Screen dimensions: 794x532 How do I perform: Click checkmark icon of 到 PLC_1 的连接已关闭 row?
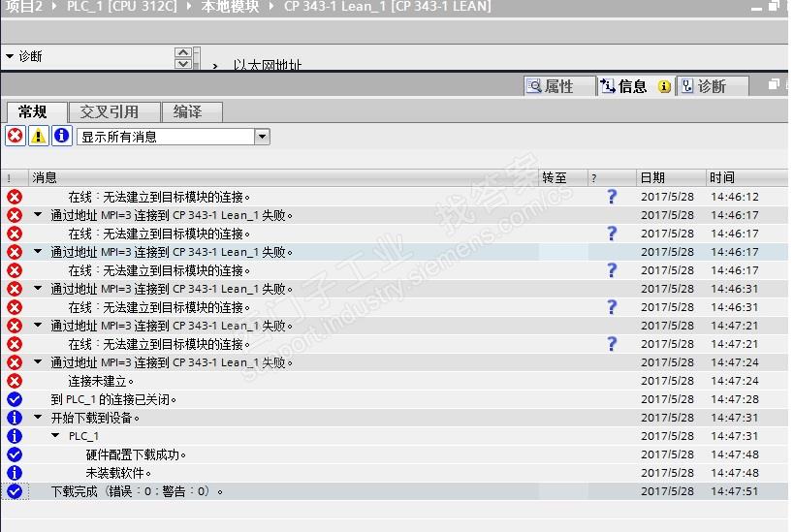tap(15, 399)
